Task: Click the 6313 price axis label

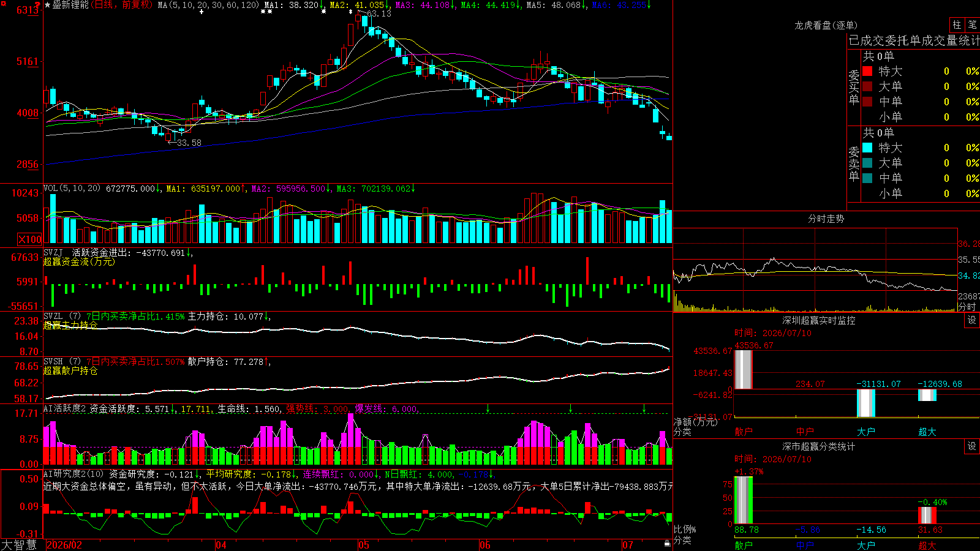Action: point(28,10)
